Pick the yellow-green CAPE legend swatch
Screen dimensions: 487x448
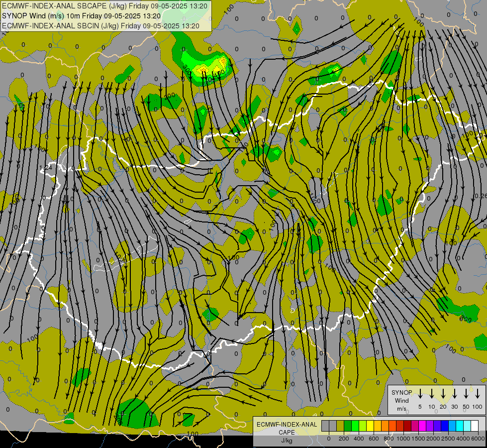click(363, 426)
